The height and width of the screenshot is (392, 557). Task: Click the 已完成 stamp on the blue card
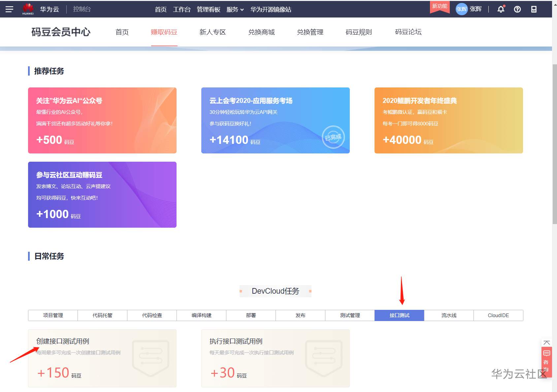click(333, 137)
